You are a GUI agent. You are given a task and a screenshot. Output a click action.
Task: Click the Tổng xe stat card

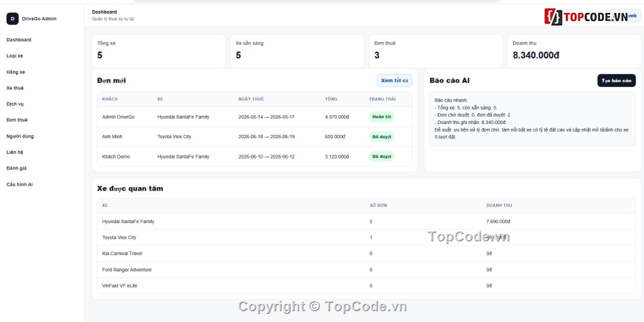[x=159, y=51]
